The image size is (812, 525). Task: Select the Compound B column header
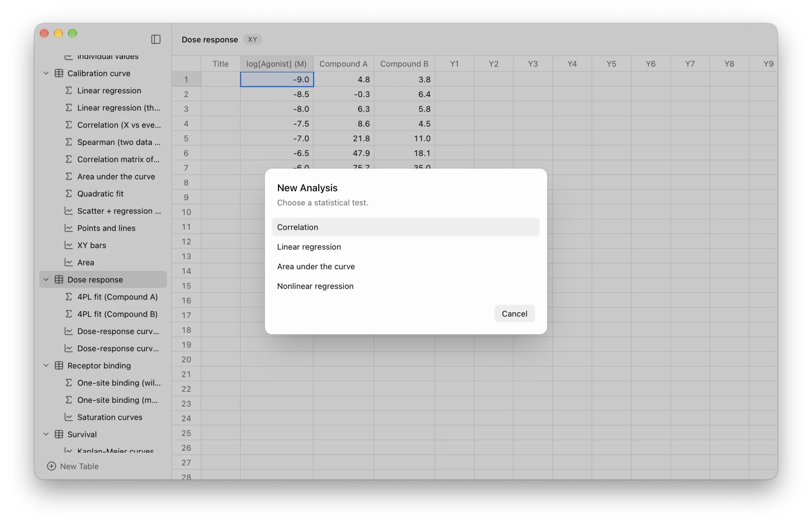point(404,64)
